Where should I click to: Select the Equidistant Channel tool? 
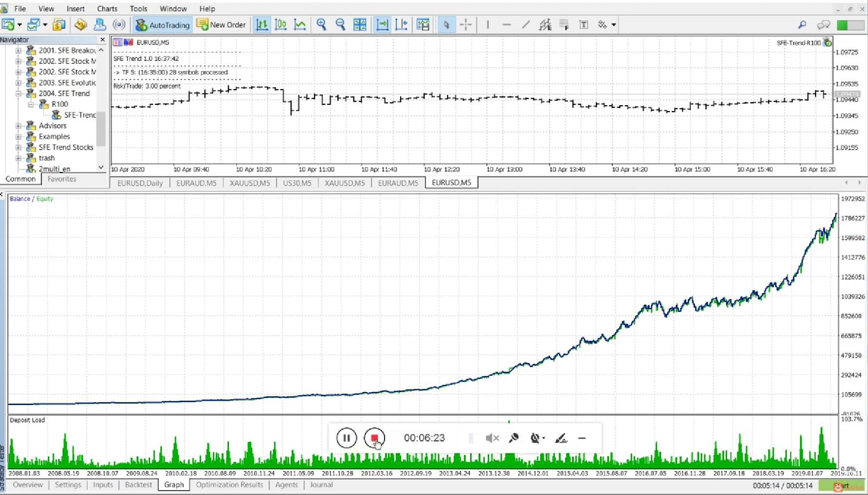point(545,24)
